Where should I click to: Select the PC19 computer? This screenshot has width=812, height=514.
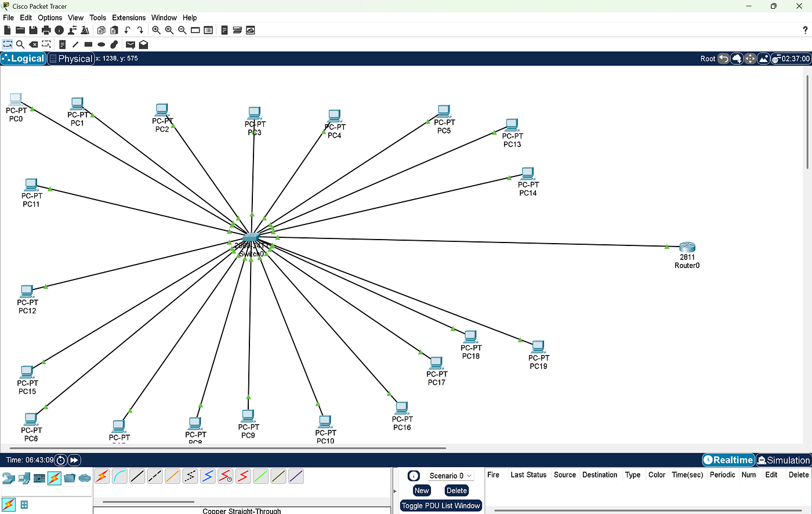click(x=538, y=347)
